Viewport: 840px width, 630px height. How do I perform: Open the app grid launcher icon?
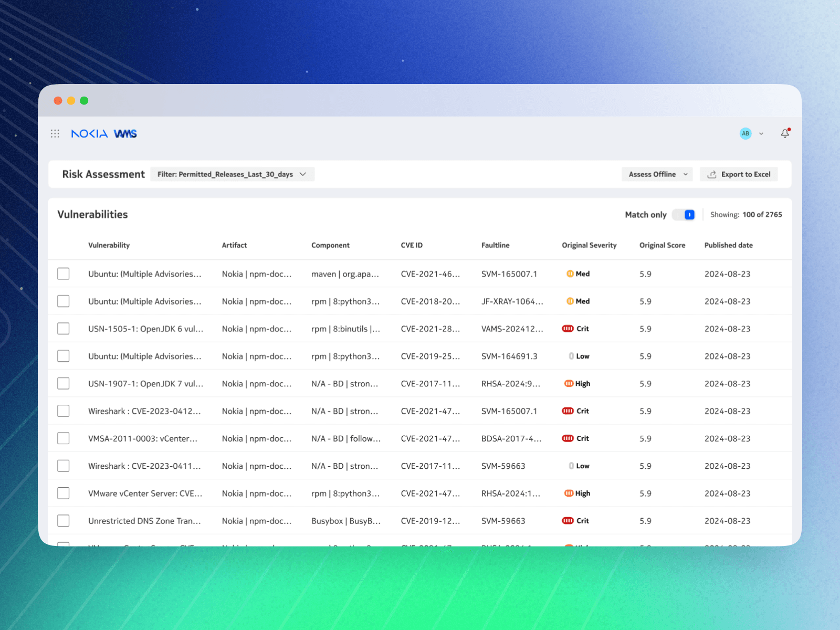55,134
